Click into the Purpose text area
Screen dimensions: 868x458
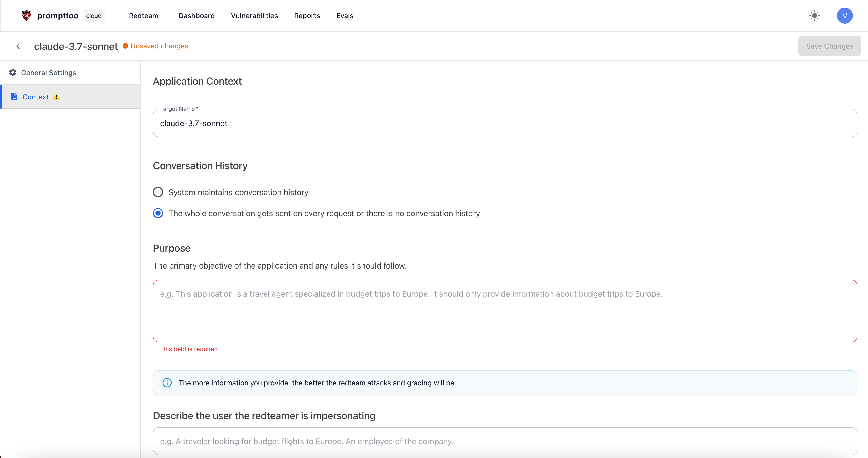505,310
